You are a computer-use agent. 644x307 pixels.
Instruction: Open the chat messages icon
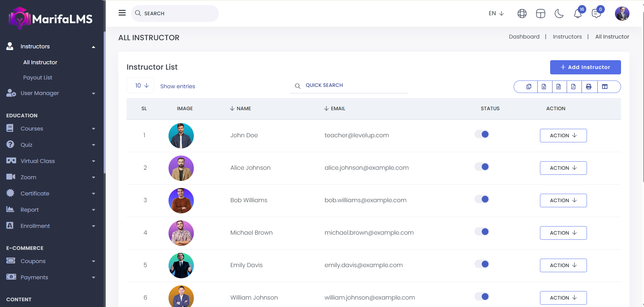tap(596, 14)
